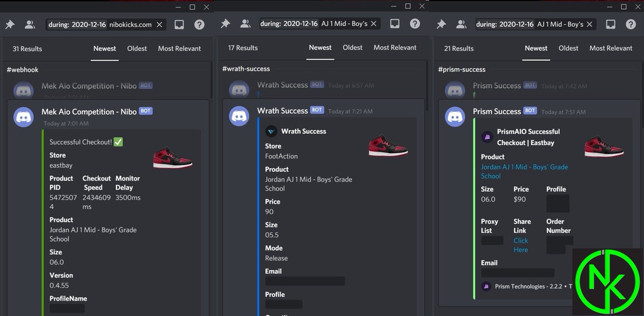Select Newest tab in the 17 Results window
The width and height of the screenshot is (644, 316).
click(x=320, y=47)
